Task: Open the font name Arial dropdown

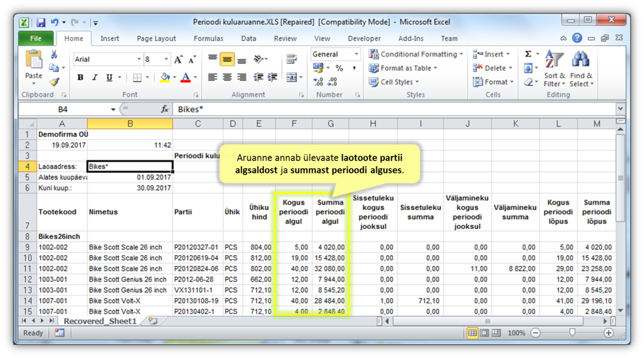Action: [139, 59]
